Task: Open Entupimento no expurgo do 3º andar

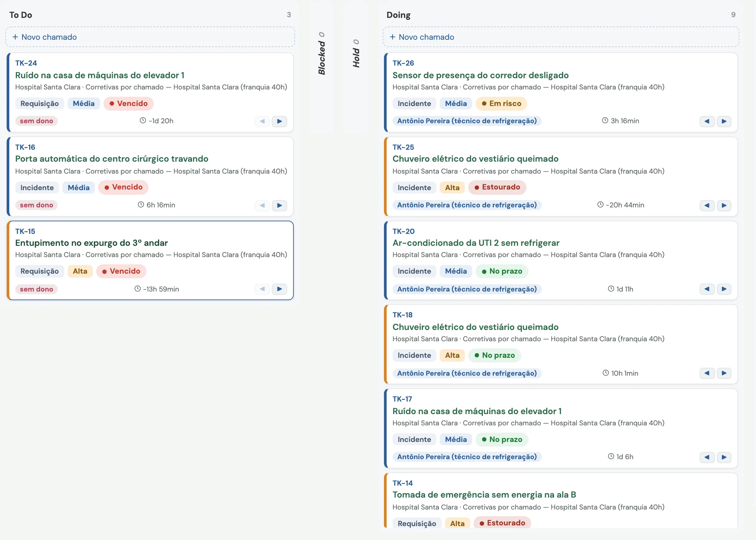Action: coord(92,243)
